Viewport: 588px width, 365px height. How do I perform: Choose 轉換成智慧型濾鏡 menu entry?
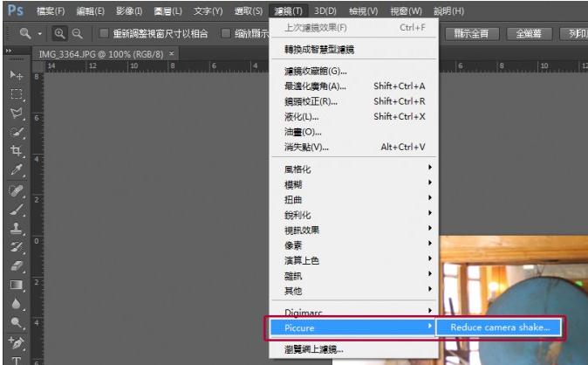click(354, 49)
